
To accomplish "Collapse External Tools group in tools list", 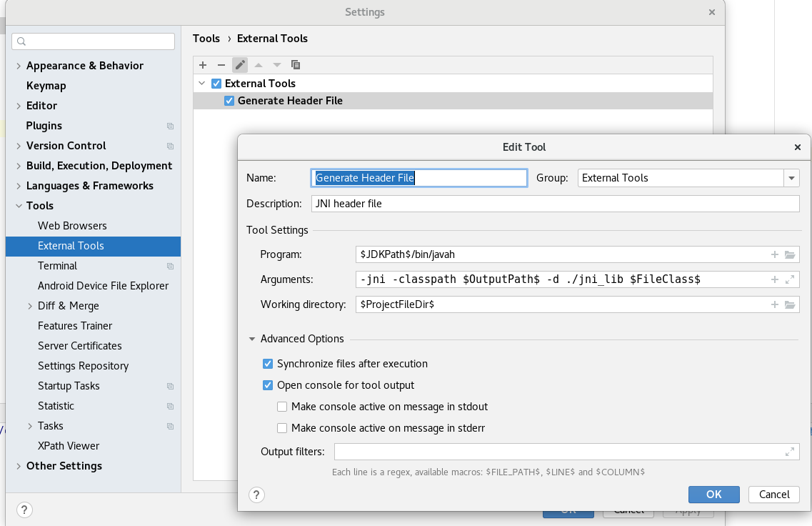I will (202, 84).
